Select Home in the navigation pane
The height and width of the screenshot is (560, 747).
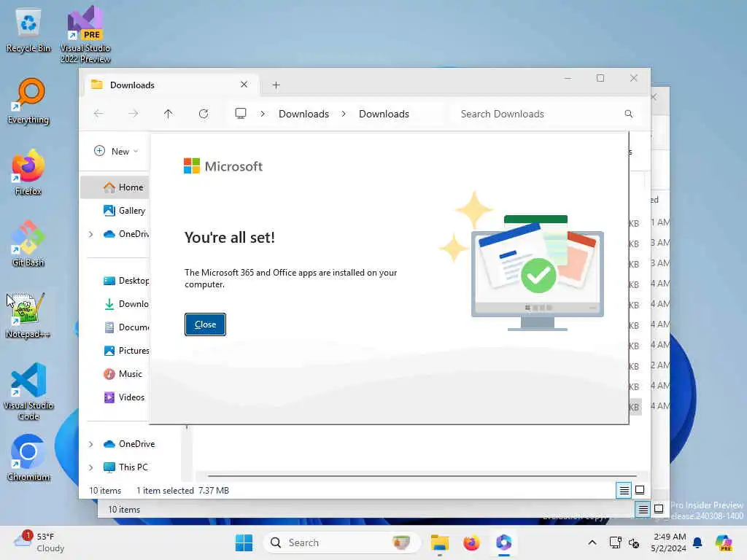coord(115,187)
